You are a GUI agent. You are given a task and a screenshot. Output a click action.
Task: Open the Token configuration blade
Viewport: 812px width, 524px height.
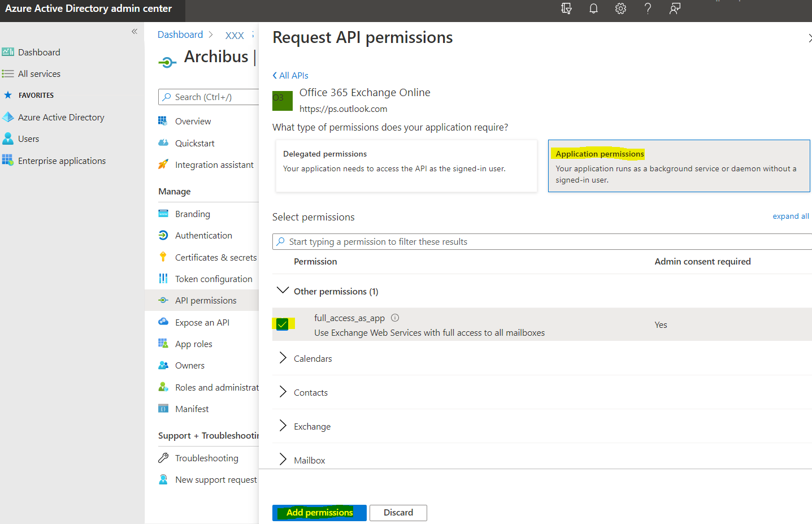(214, 279)
